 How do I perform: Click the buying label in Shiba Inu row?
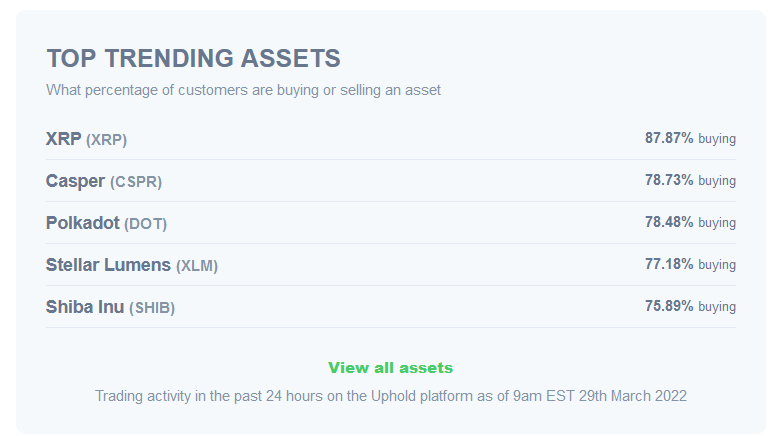pyautogui.click(x=717, y=307)
